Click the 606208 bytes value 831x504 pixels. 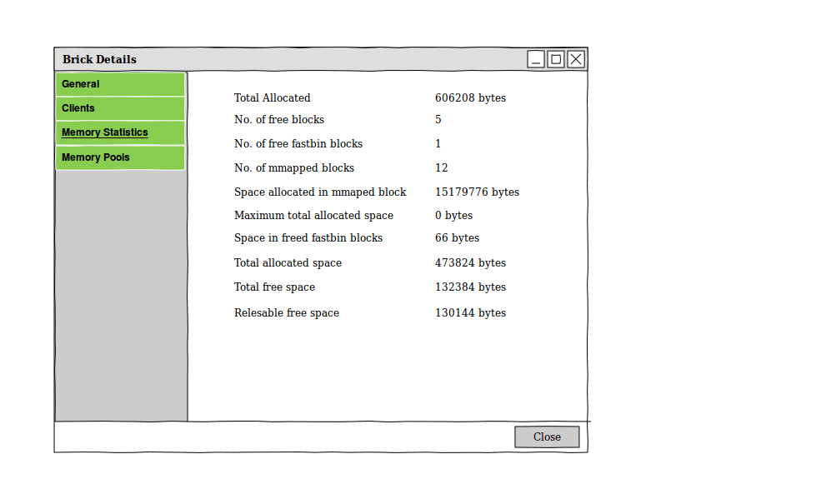pos(470,97)
